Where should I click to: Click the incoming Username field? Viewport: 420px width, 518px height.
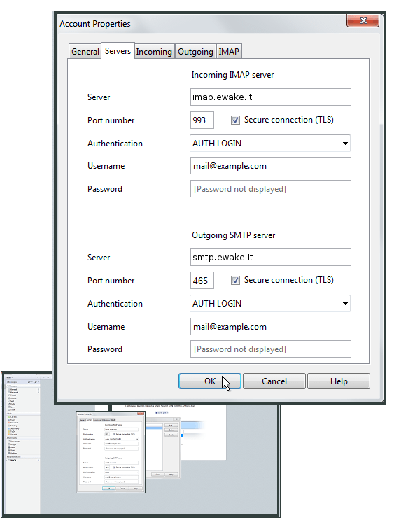(271, 166)
